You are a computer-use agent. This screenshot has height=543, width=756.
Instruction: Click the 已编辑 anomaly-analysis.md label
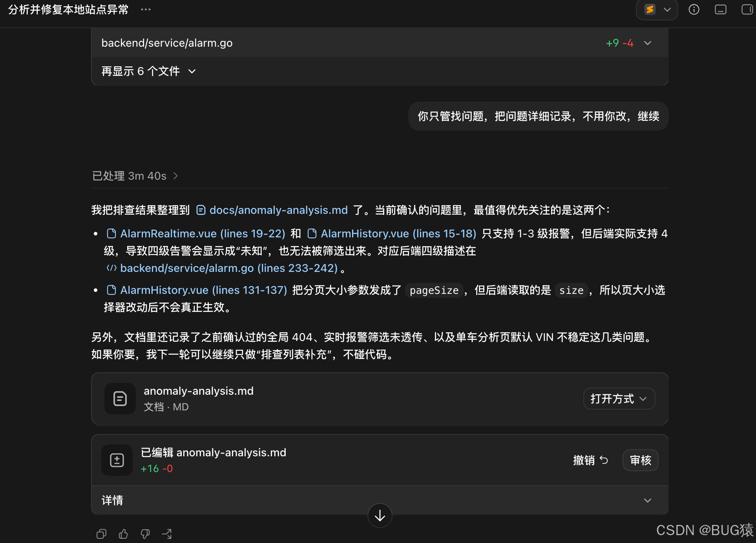click(214, 452)
